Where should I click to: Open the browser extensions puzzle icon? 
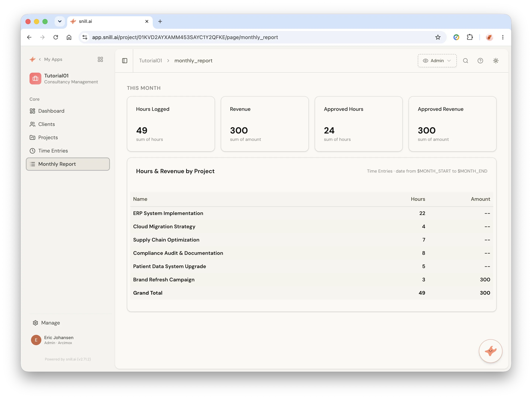coord(470,37)
